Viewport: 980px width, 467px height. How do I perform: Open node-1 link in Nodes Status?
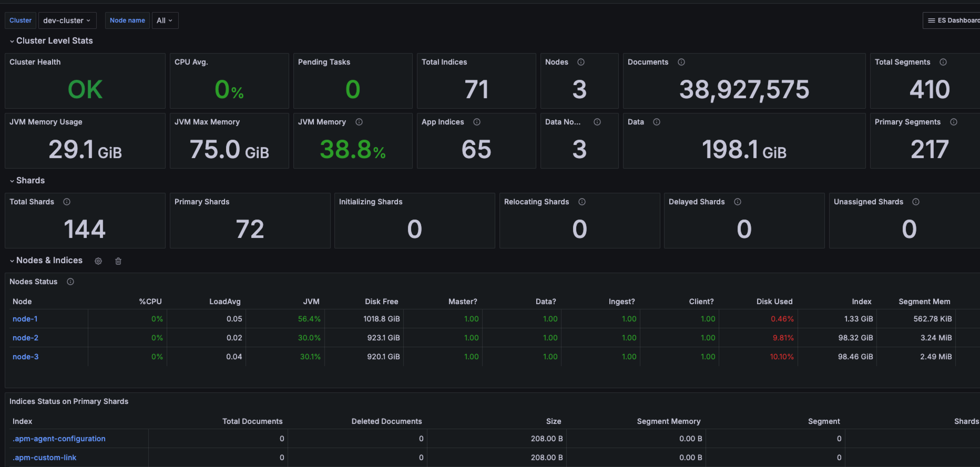point(25,319)
